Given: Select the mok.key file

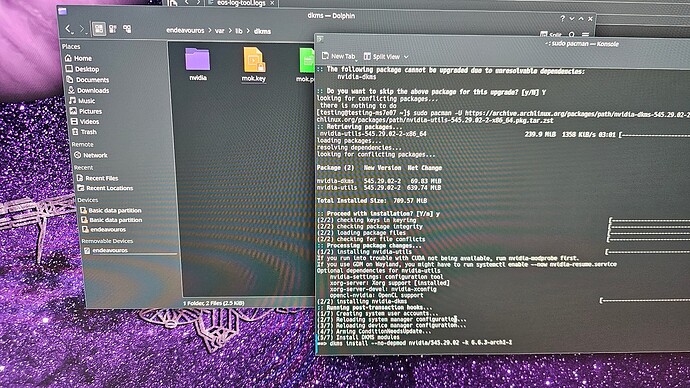Looking at the screenshot, I should 254,64.
